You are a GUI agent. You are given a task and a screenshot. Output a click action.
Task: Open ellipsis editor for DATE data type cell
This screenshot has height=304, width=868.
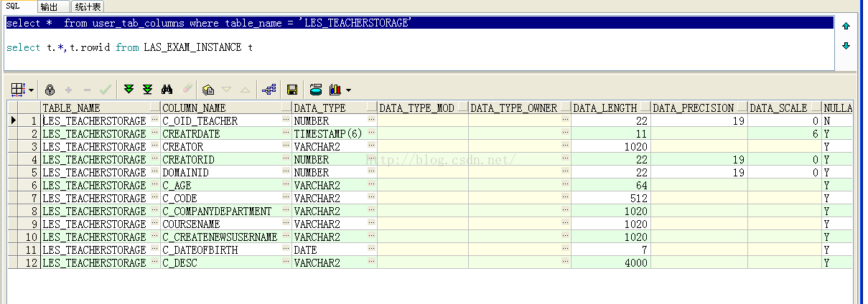click(x=371, y=250)
